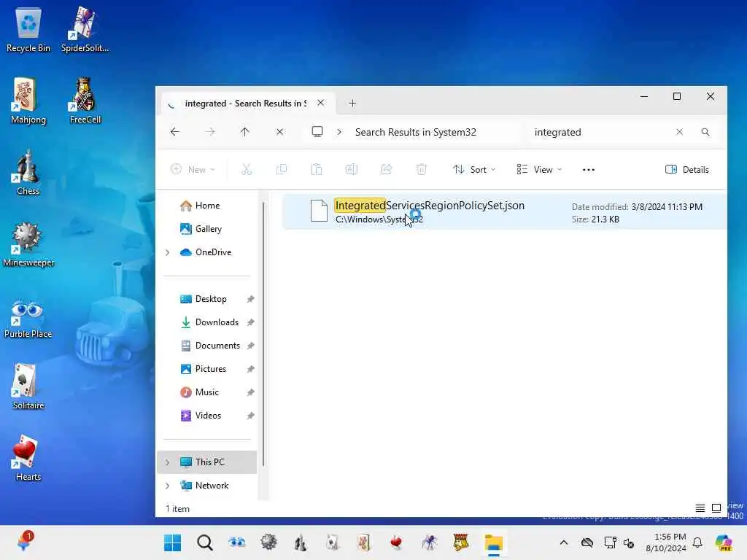The image size is (747, 560).
Task: Click 'Search Results in System32' breadcrumb
Action: (415, 133)
